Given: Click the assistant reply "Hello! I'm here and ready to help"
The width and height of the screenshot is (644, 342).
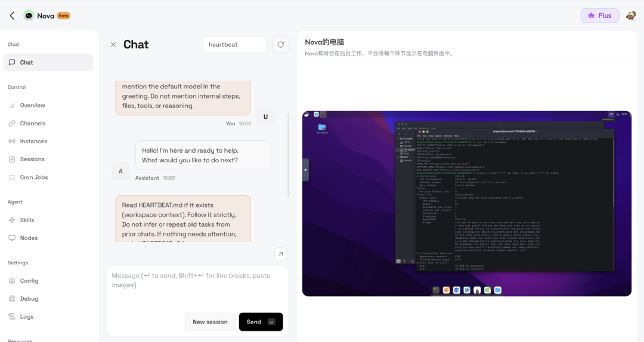Looking at the screenshot, I should tap(203, 155).
